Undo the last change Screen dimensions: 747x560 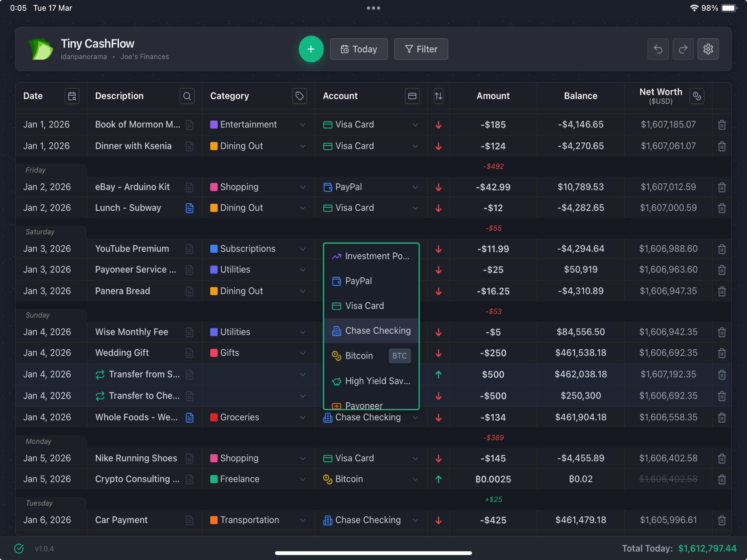pyautogui.click(x=658, y=49)
